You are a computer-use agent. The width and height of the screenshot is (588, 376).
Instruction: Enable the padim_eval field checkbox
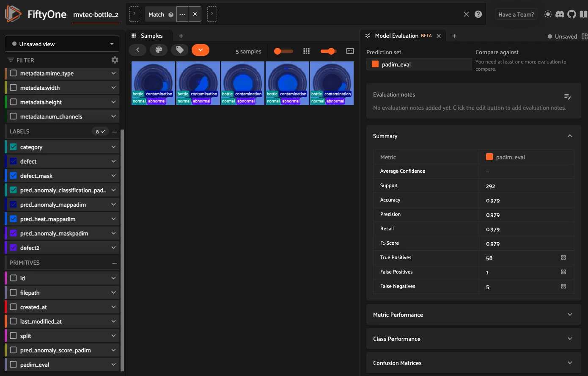13,365
